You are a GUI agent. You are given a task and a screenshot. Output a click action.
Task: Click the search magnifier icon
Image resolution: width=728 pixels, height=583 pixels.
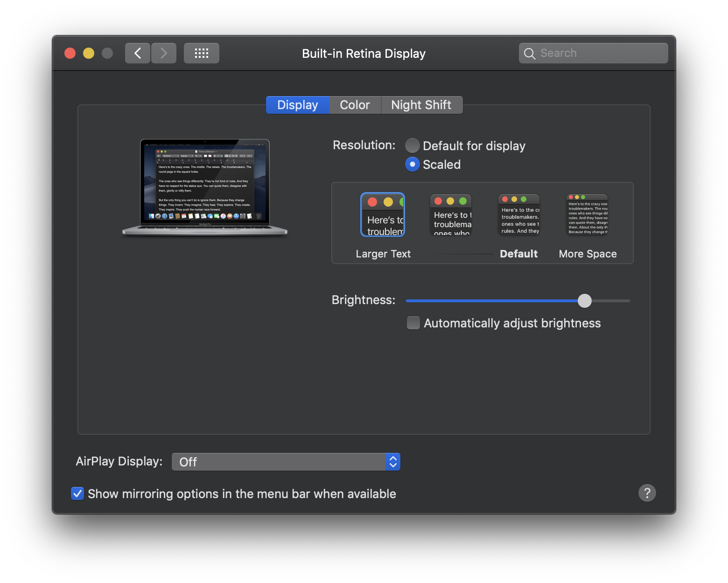[x=529, y=53]
